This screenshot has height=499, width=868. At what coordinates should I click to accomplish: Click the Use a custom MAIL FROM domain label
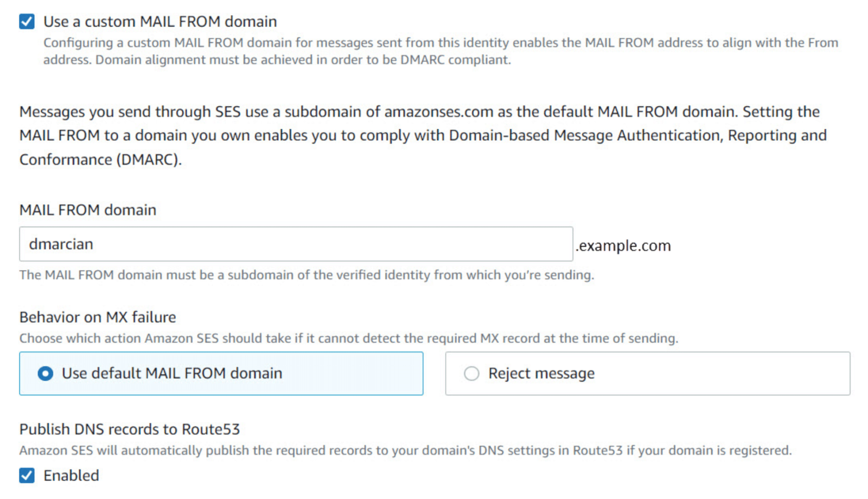pos(159,22)
